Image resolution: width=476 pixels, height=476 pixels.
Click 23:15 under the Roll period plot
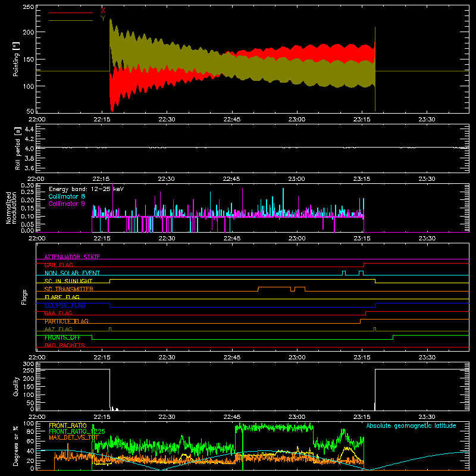pyautogui.click(x=362, y=179)
